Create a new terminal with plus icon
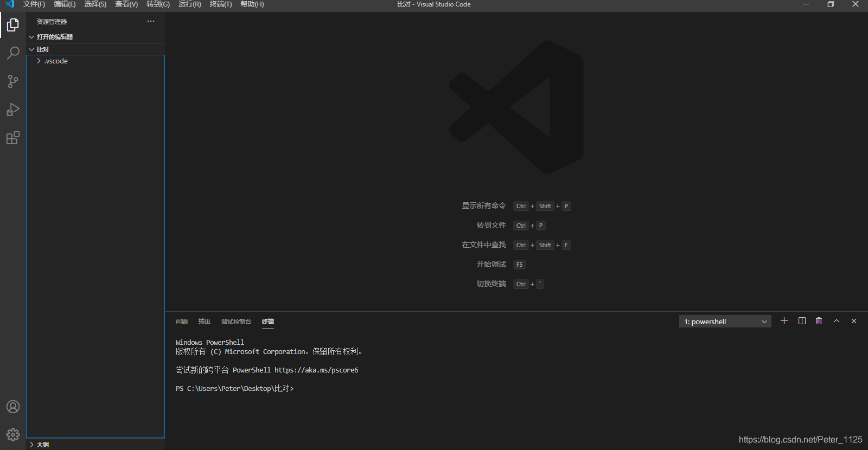The image size is (868, 450). coord(784,321)
